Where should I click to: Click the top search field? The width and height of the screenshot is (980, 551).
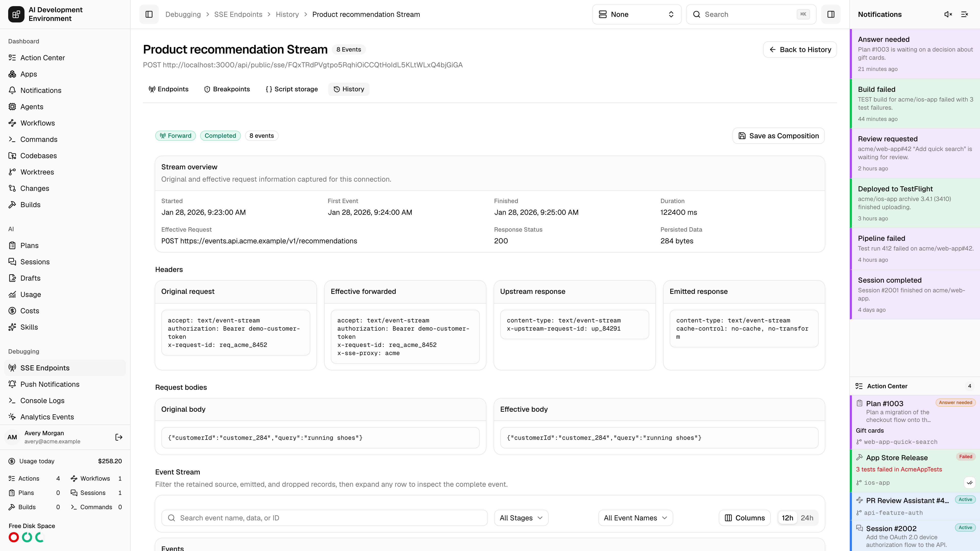click(x=751, y=15)
